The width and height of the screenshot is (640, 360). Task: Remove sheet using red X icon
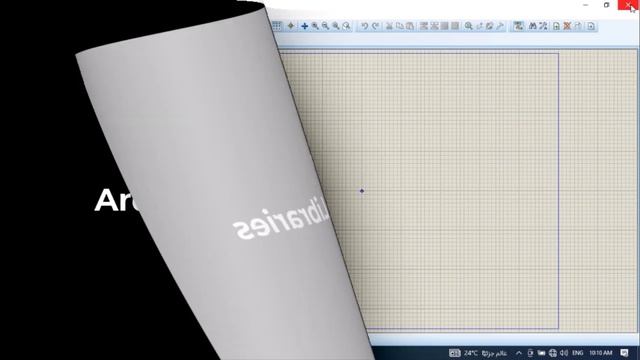(x=567, y=26)
